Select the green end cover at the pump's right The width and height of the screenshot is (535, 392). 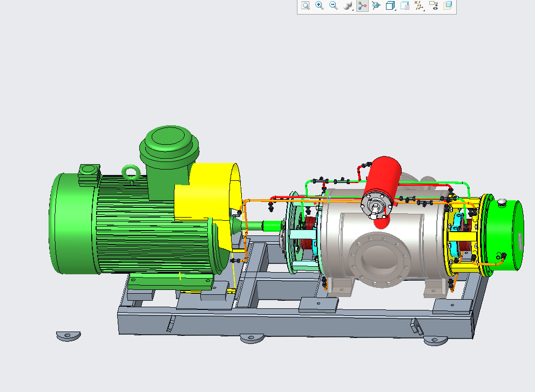tap(504, 235)
